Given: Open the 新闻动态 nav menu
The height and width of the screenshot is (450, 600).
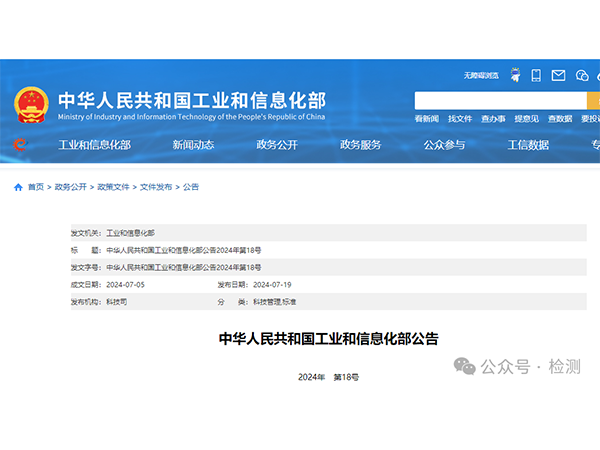Looking at the screenshot, I should 193,145.
